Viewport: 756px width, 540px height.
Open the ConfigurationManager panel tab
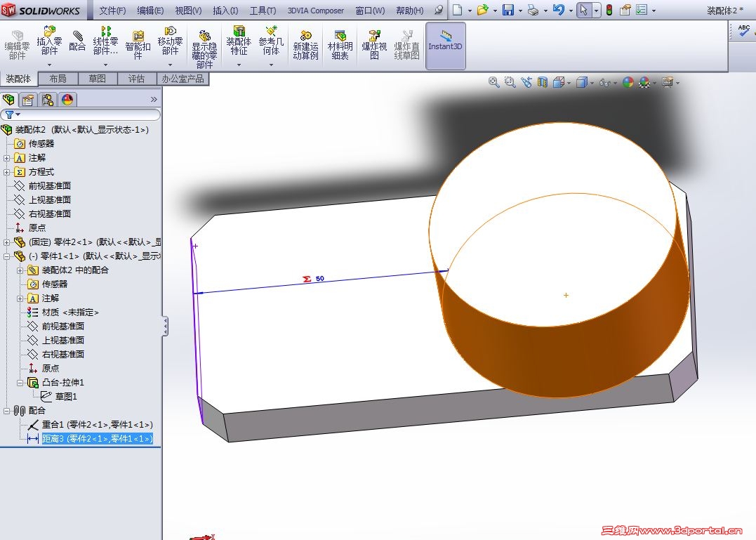(47, 100)
